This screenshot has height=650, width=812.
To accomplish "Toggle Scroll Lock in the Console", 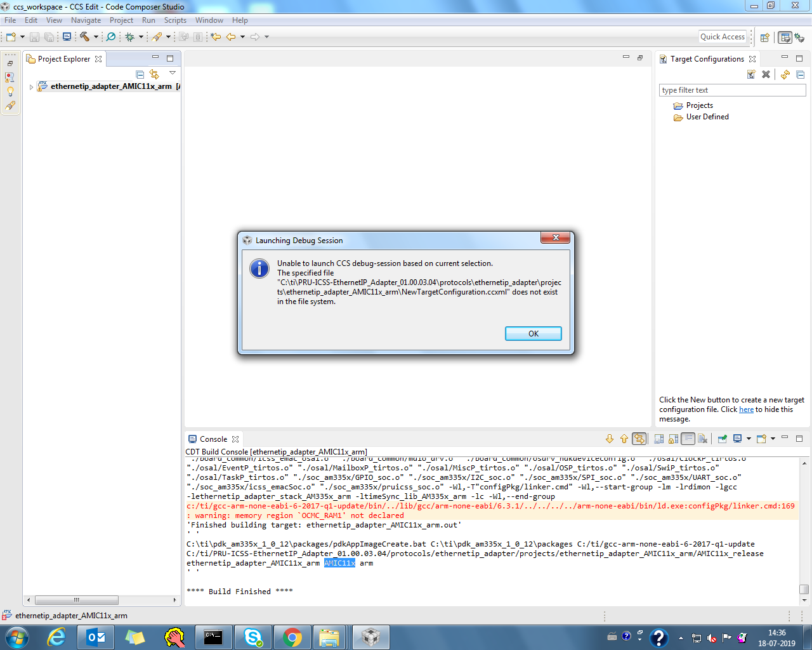I will point(673,439).
